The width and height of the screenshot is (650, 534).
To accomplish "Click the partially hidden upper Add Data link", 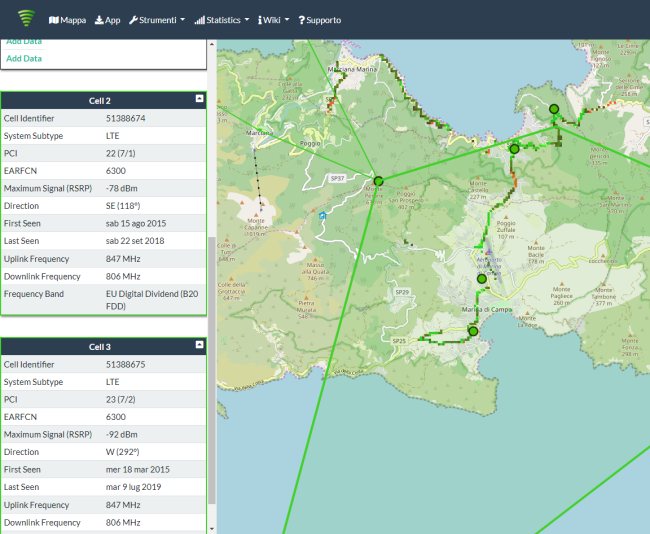I will (x=24, y=42).
